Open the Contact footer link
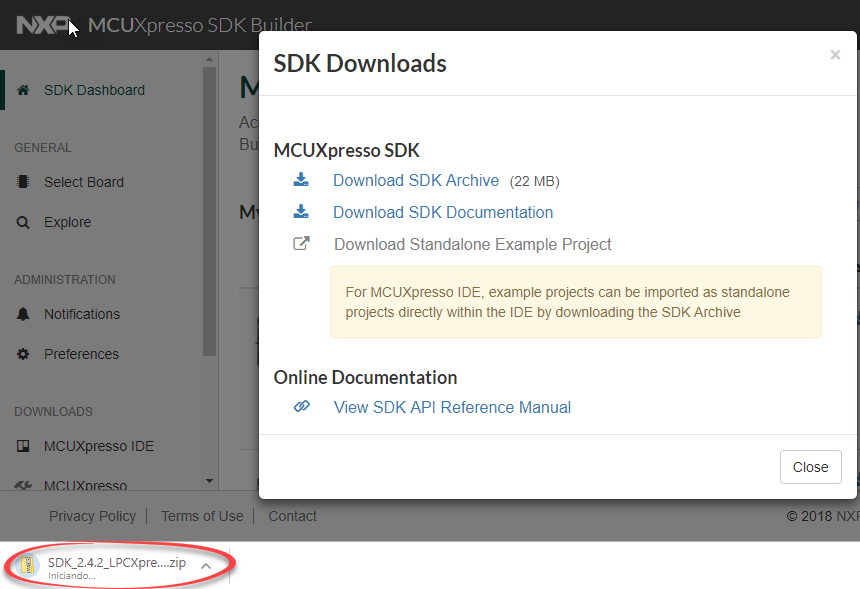Viewport: 860px width, 589px height. pos(292,516)
